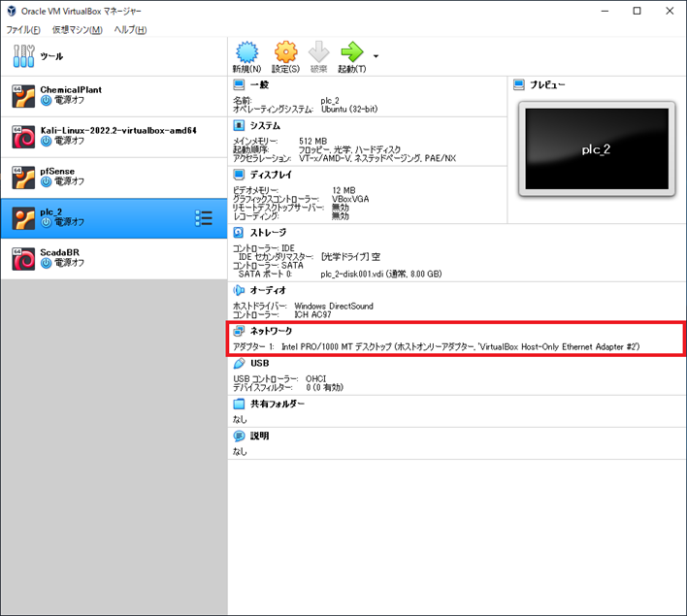Open the ツール (Tools) icon
Image resolution: width=687 pixels, height=616 pixels.
(x=23, y=56)
